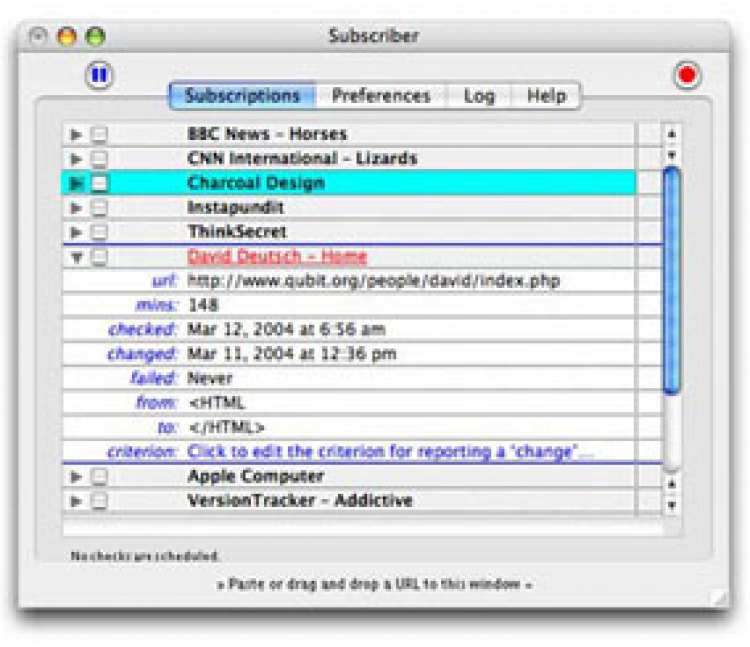Click the blue vertical scrollbar thumb

(x=672, y=281)
